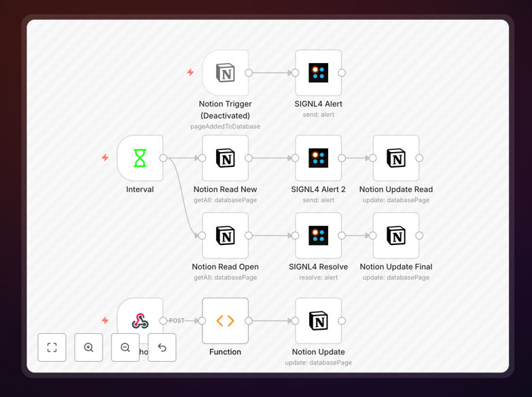Screen dimensions: 532x397
Task: Zoom out of the workflow canvas
Action: point(125,347)
